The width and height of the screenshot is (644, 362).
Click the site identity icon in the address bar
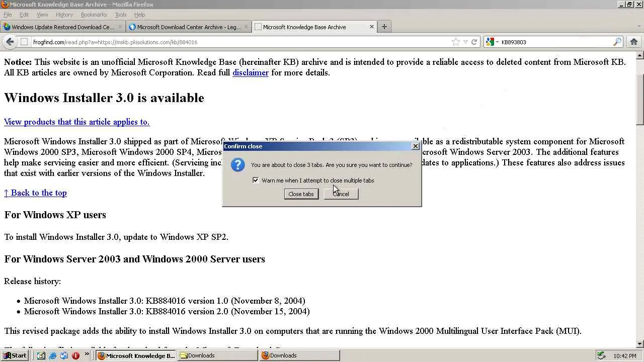[x=24, y=42]
